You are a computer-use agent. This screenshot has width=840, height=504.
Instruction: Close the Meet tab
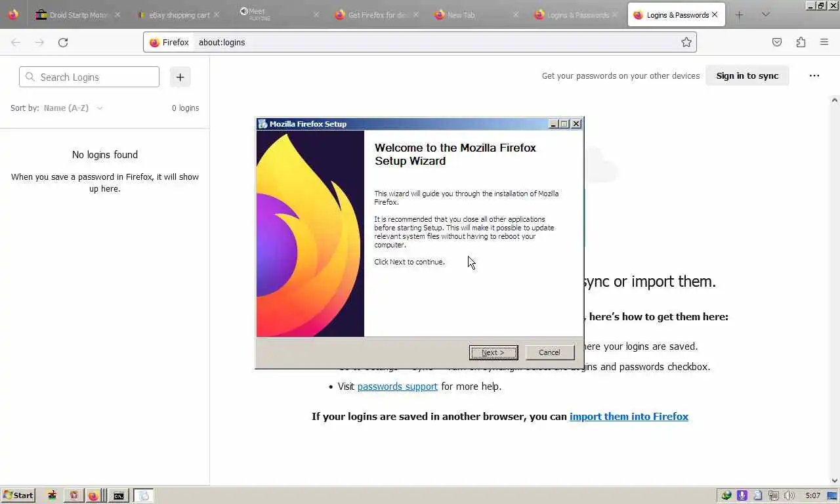pos(316,14)
